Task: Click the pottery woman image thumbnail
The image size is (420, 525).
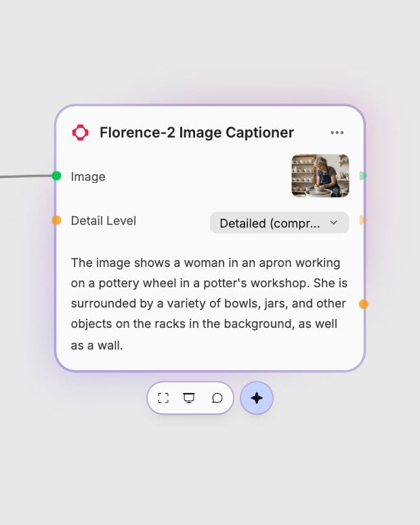Action: [x=320, y=175]
